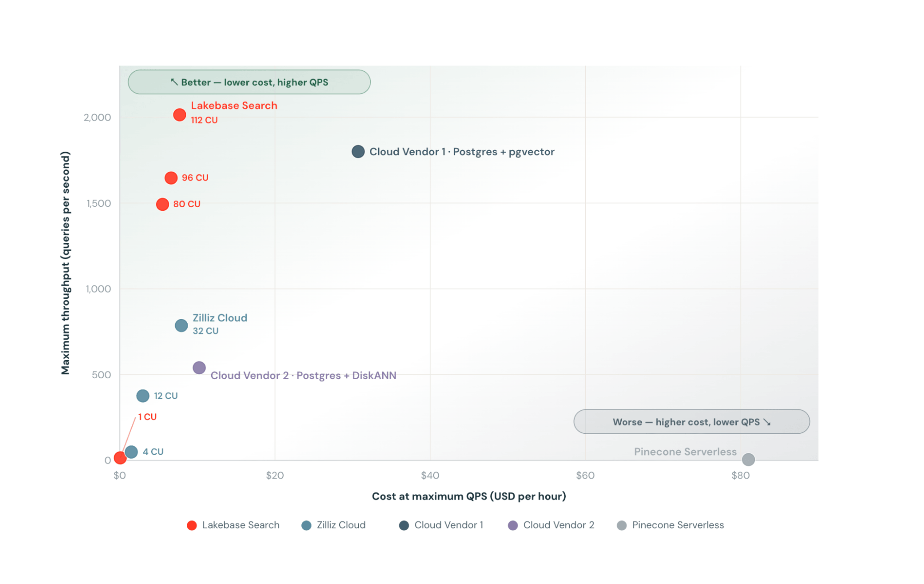Click the 'Cost at maximum QPS (USD per hour)' axis title

click(x=469, y=497)
